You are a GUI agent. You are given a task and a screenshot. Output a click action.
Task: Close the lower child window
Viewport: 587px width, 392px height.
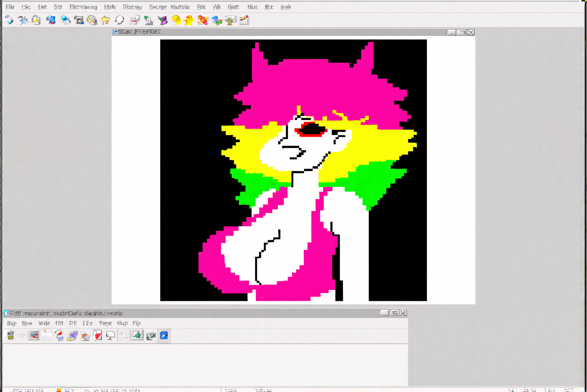(403, 313)
